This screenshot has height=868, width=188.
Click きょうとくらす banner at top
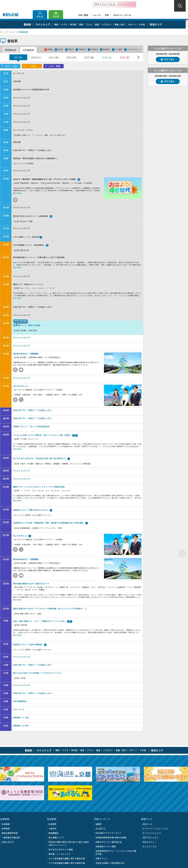click(x=115, y=4)
